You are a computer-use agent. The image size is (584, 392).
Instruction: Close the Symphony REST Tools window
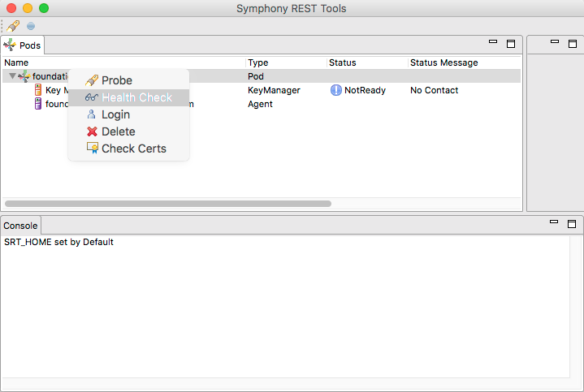11,8
